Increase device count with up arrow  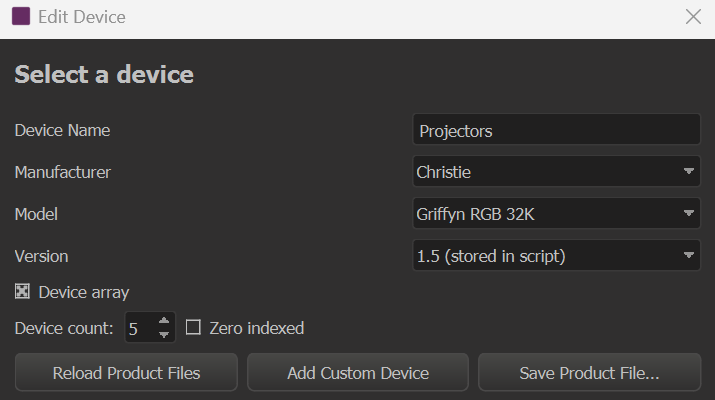tap(165, 321)
